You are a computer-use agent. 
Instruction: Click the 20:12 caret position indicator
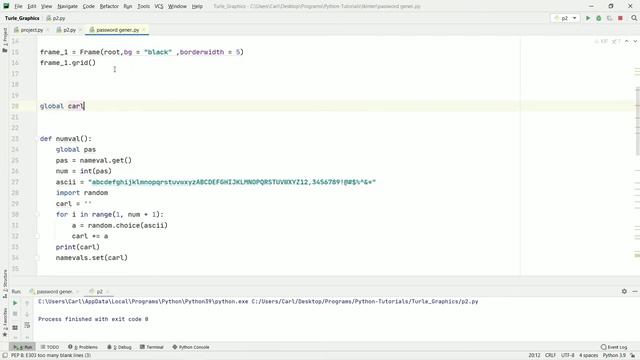534,356
